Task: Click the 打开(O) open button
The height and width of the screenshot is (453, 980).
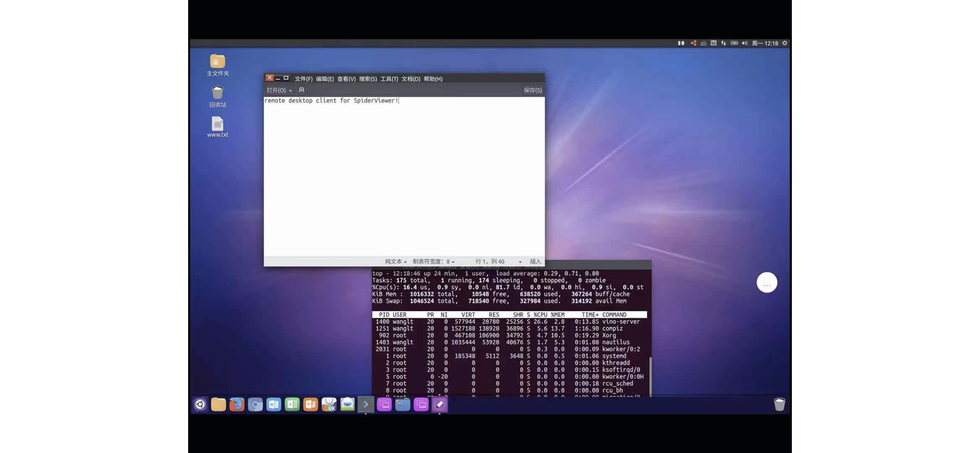Action: tap(276, 90)
